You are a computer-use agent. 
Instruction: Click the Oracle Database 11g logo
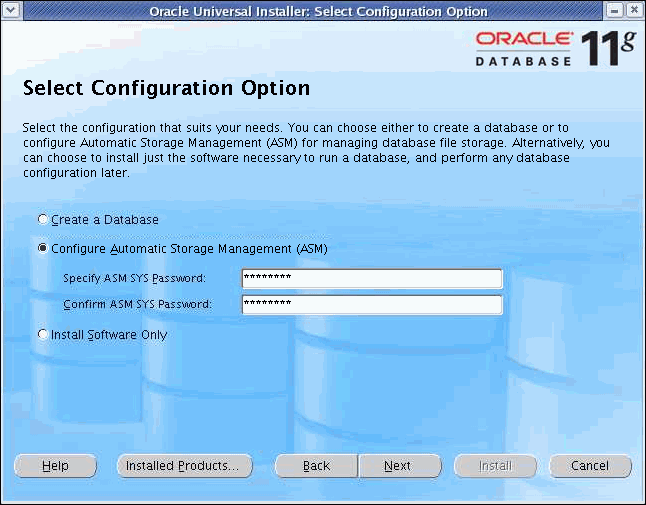point(553,47)
